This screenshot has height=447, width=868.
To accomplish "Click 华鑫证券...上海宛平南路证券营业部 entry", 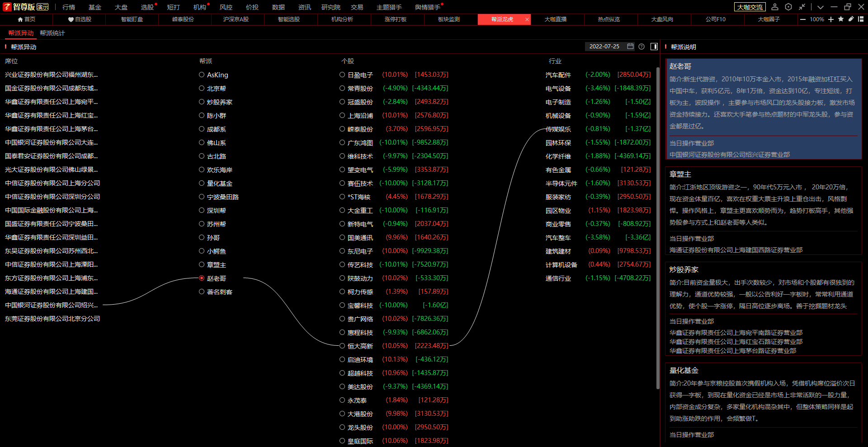I will coord(736,333).
